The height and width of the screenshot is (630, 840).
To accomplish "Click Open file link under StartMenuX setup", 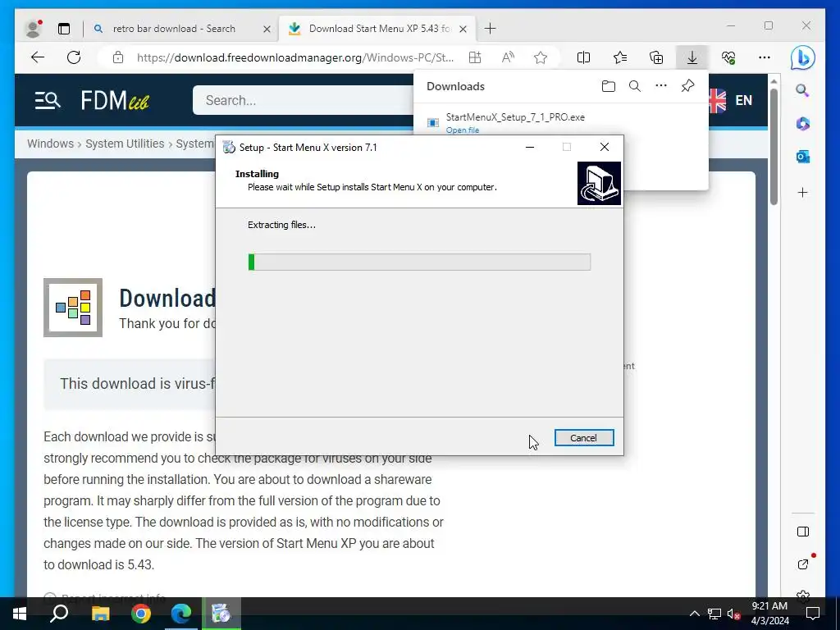I will tap(463, 130).
